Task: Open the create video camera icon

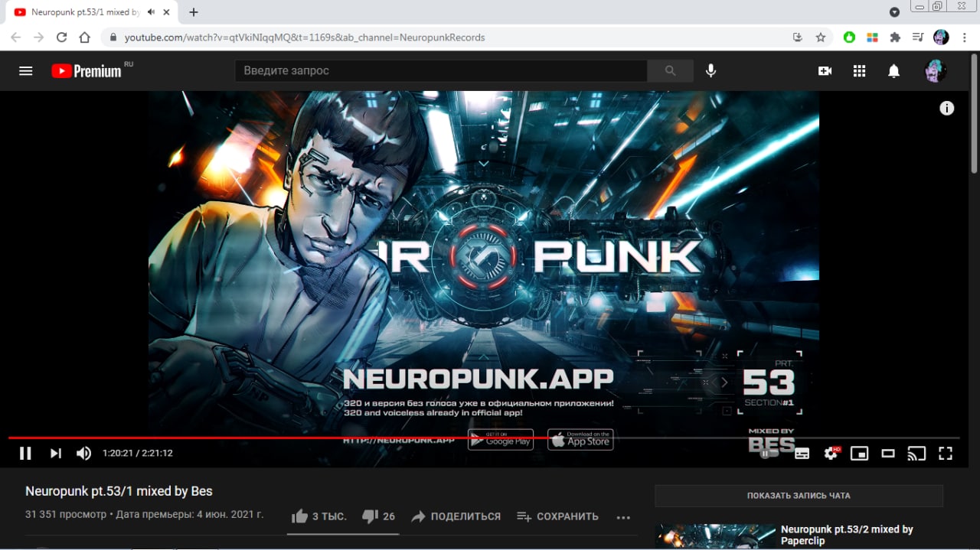Action: click(x=825, y=70)
